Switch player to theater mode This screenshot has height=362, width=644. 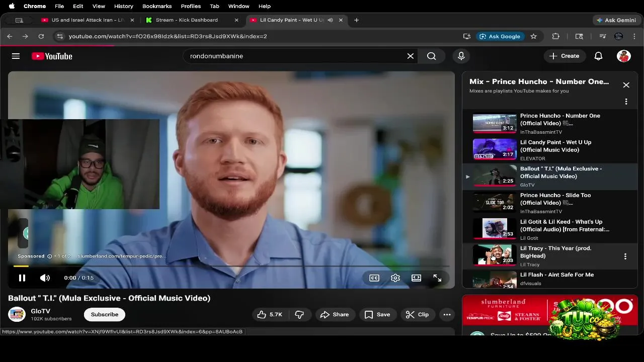[x=416, y=278]
